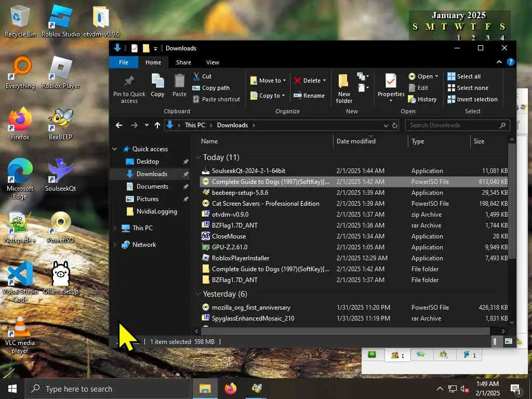532x399 pixels.
Task: Select the NvidiaLogging folder in navigation pane
Action: [157, 211]
